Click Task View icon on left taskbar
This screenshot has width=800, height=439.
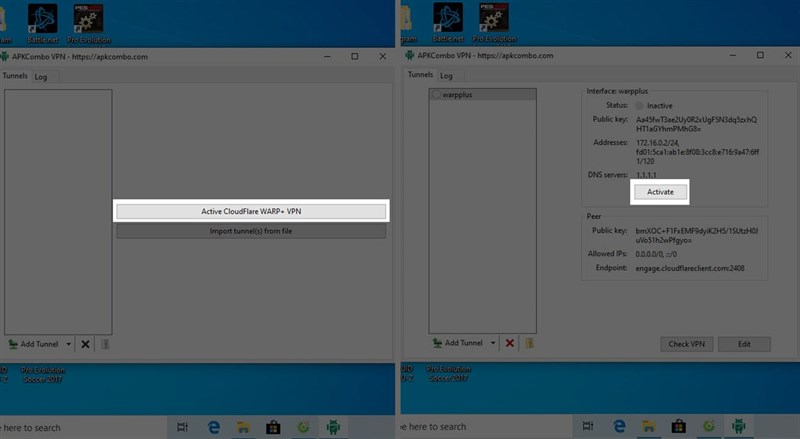coord(182,427)
